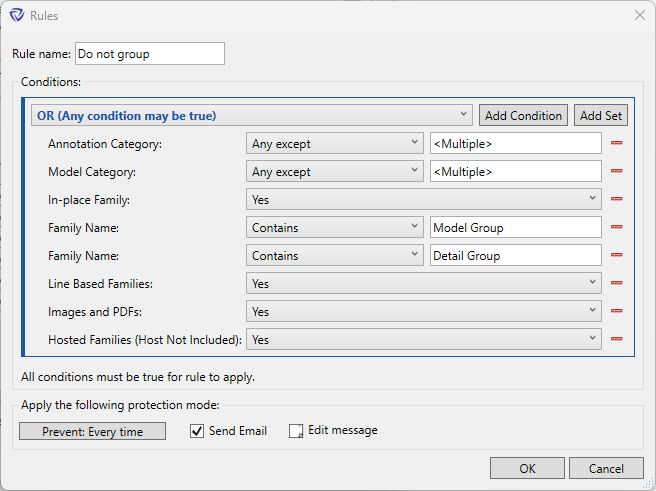Click the 'Model Category:' label
This screenshot has height=491, width=656.
92,172
